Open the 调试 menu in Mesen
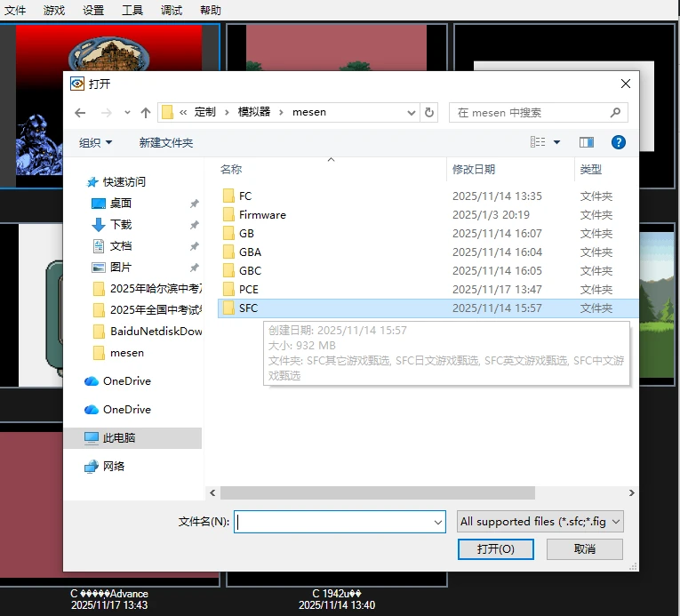 (172, 10)
